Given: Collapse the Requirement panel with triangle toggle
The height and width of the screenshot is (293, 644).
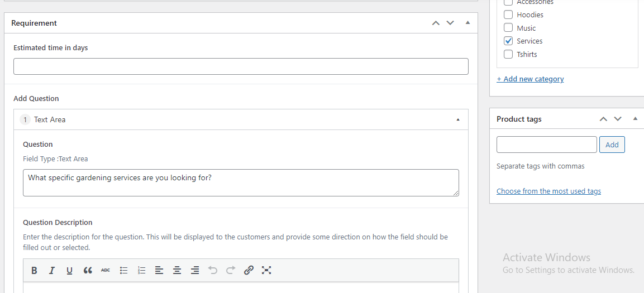Looking at the screenshot, I should 468,23.
